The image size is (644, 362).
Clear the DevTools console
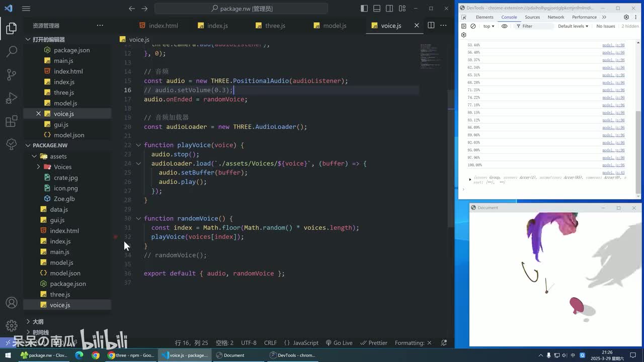pos(473,26)
